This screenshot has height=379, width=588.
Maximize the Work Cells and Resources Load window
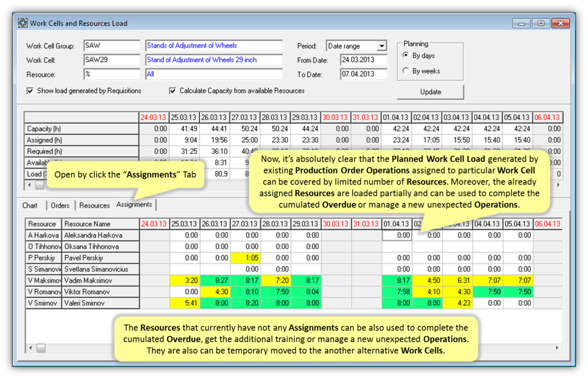coord(541,23)
